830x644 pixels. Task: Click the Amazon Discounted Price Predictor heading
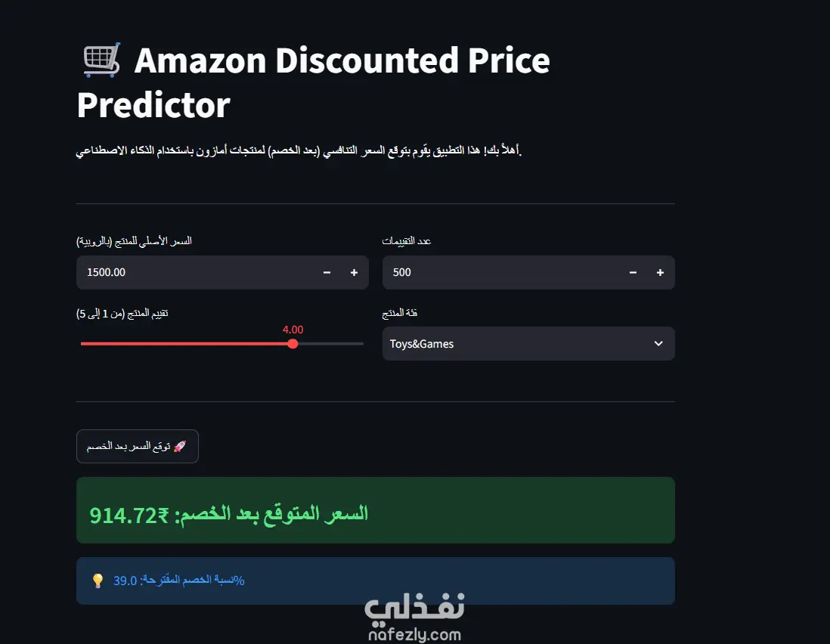click(314, 82)
